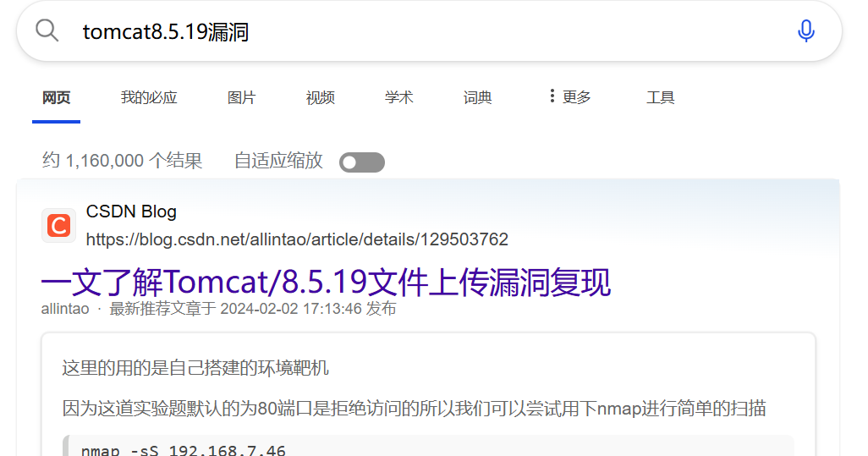Open the 工具 options

tap(661, 98)
